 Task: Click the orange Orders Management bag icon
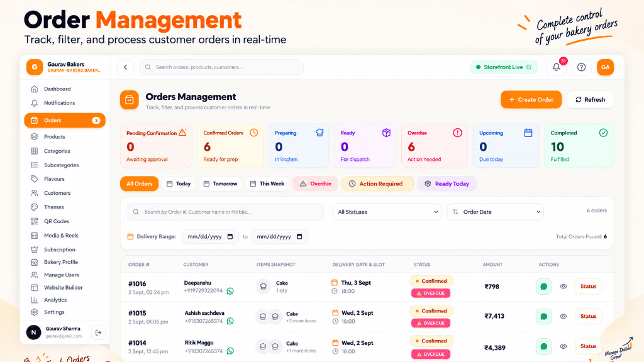tap(130, 100)
